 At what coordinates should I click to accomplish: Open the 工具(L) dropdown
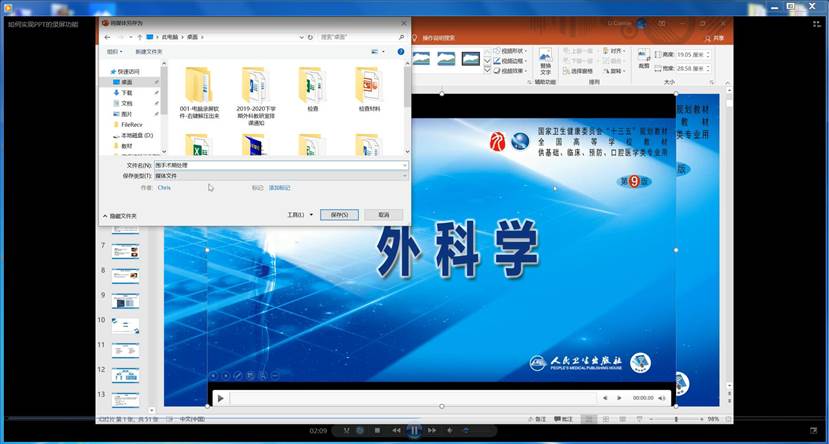coord(300,215)
